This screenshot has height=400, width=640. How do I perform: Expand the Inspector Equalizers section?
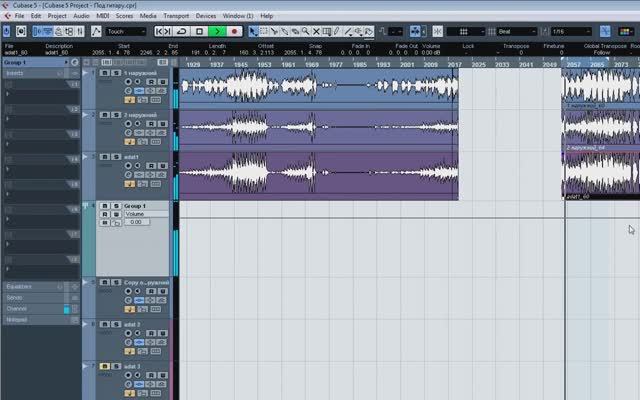coord(41,287)
